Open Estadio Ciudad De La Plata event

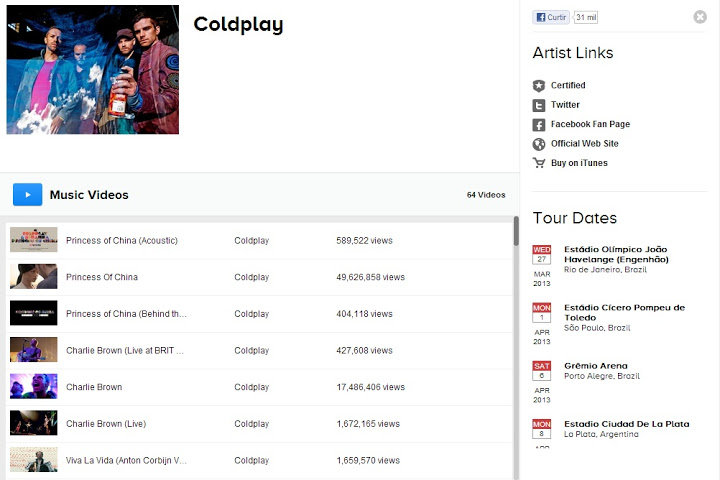coord(627,424)
